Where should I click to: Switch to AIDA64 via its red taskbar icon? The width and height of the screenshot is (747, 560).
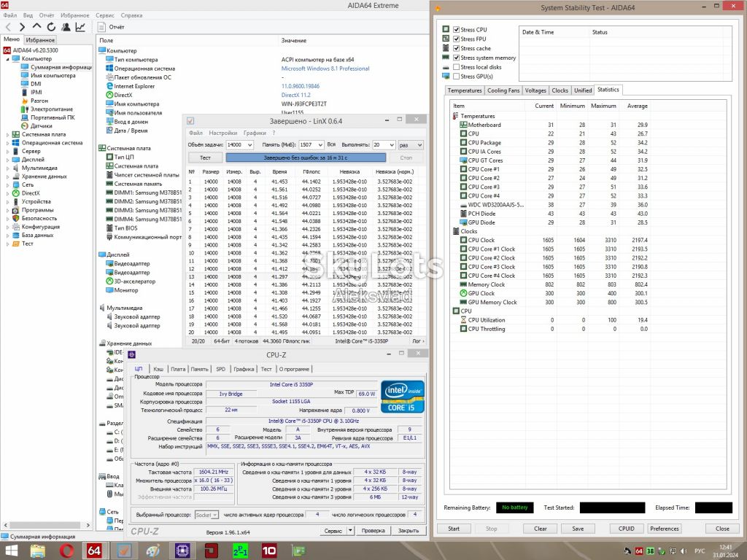[x=94, y=551]
